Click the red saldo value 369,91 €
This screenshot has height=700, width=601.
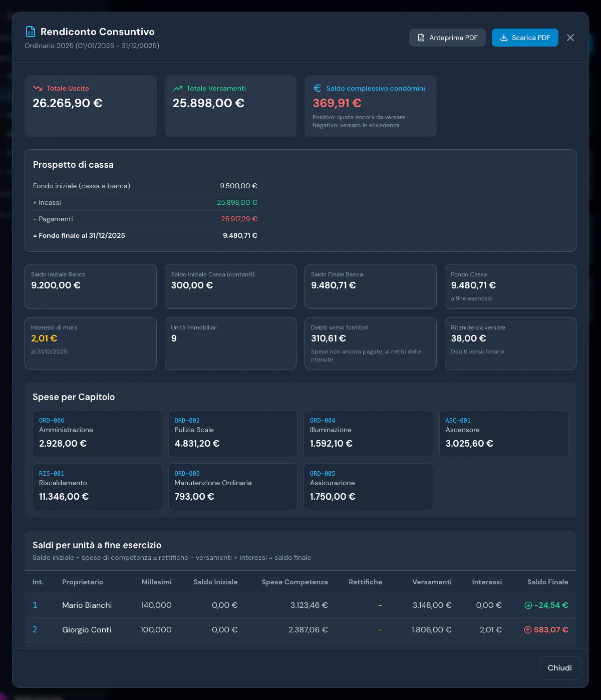click(337, 103)
